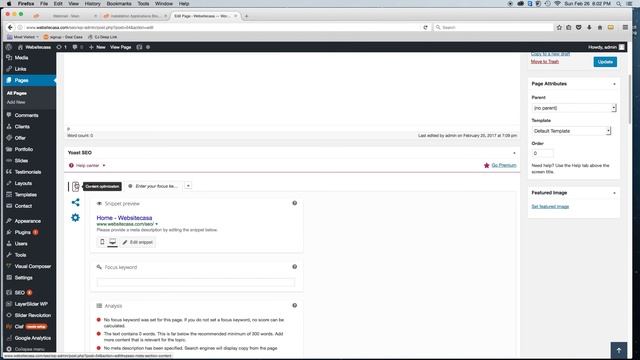Click the WordPress logo in admin bar

(x=9, y=47)
